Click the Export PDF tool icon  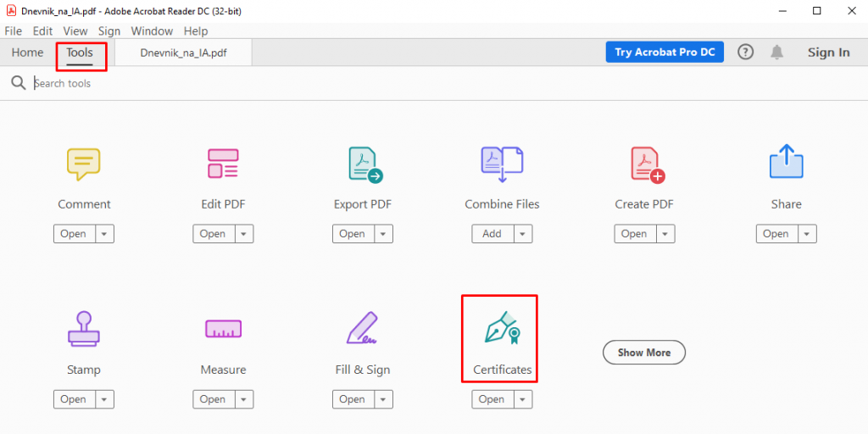pyautogui.click(x=365, y=165)
